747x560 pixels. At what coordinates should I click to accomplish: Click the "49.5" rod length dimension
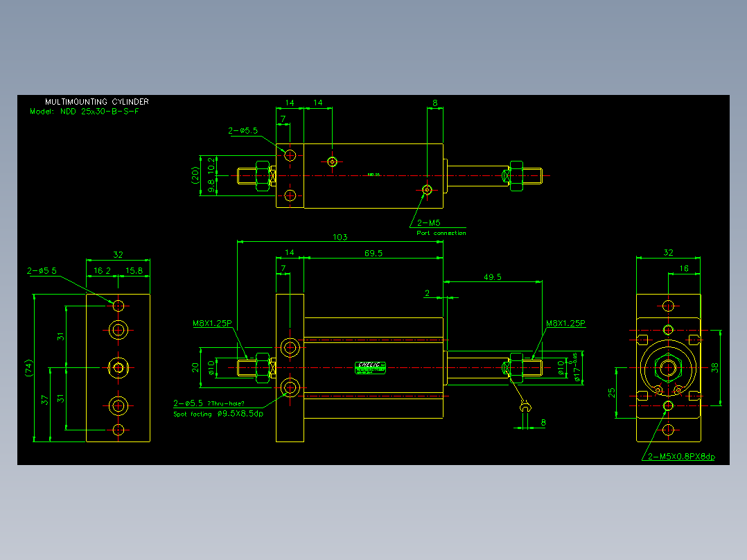(492, 277)
